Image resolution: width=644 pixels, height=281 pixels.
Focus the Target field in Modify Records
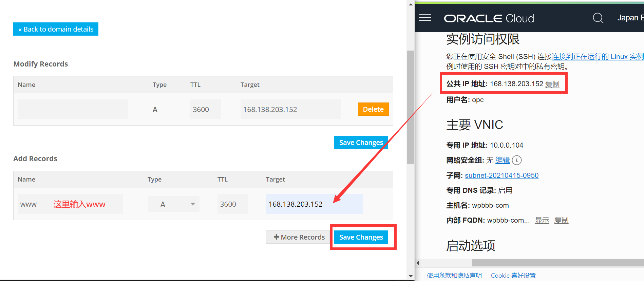click(290, 109)
